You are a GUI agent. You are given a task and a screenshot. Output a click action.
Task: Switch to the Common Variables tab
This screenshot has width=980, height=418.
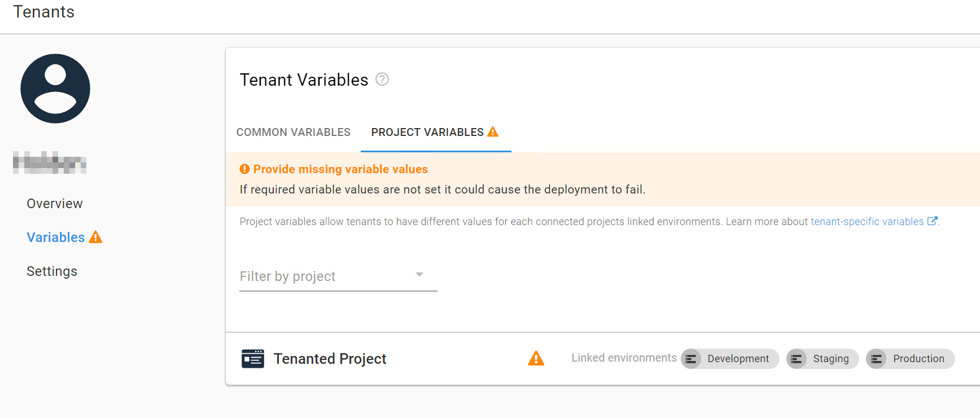293,132
